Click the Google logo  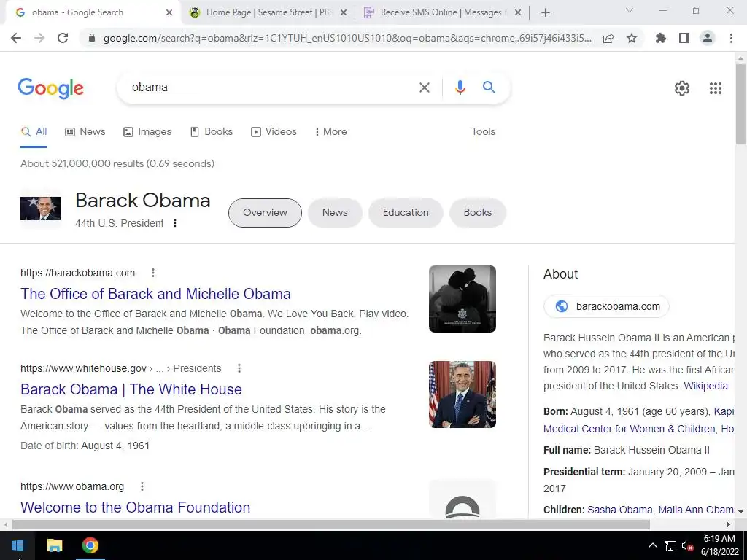pyautogui.click(x=51, y=88)
